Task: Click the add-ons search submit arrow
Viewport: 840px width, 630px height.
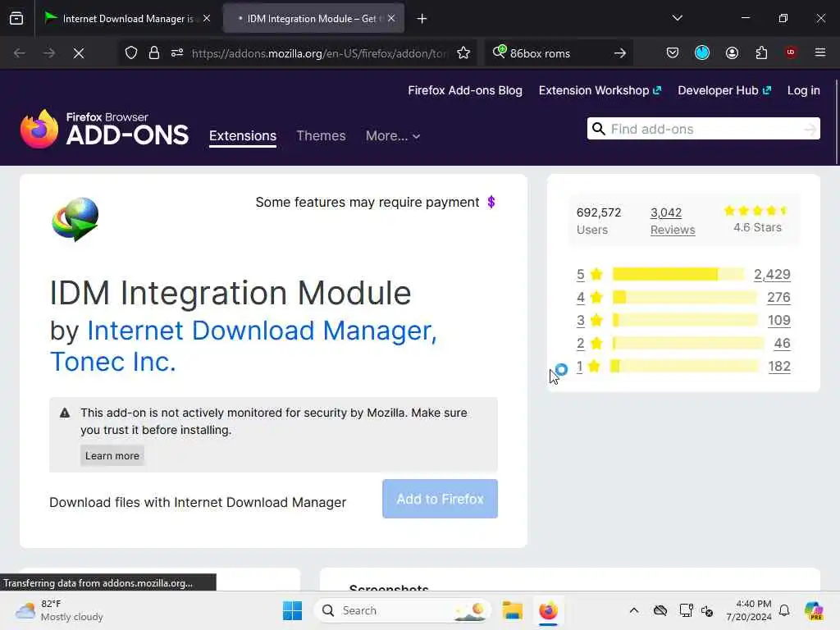Action: [x=810, y=129]
